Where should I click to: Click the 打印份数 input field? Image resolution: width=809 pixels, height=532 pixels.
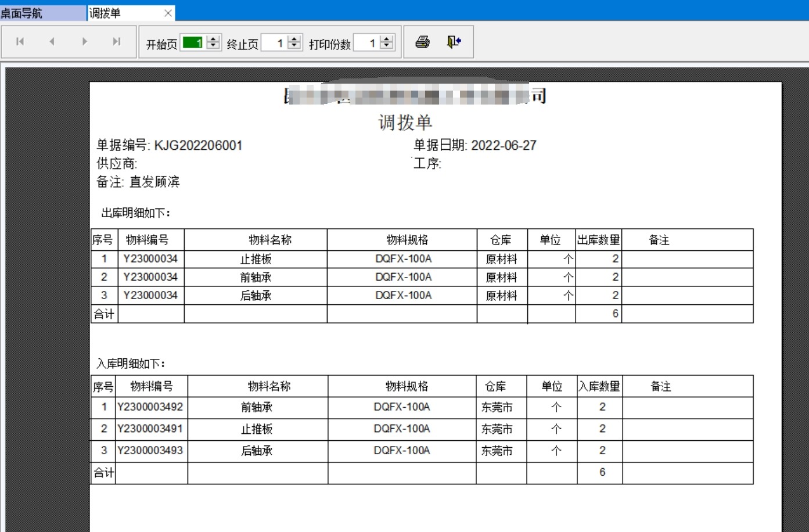click(x=366, y=42)
